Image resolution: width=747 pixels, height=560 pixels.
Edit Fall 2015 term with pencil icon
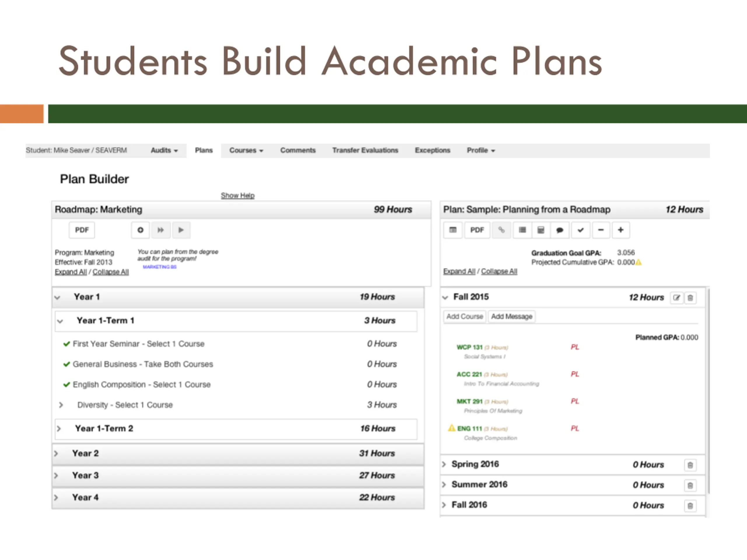[676, 298]
